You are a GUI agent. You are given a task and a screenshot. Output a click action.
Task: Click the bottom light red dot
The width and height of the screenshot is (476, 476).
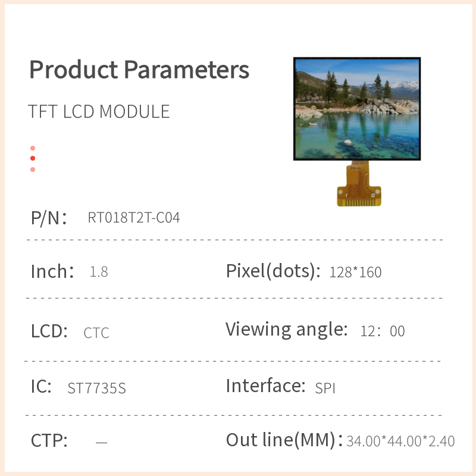coord(33,170)
